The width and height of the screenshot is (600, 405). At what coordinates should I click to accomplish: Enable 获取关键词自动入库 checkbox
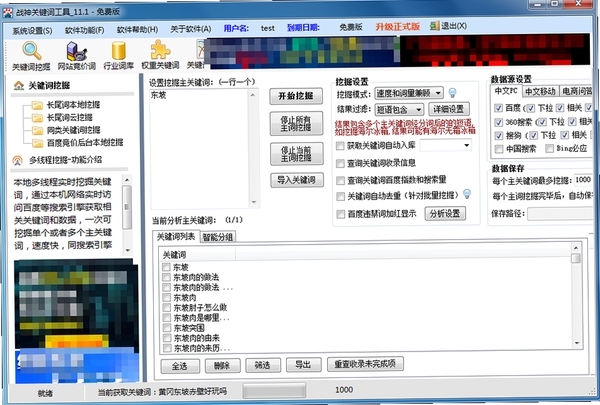(x=340, y=145)
